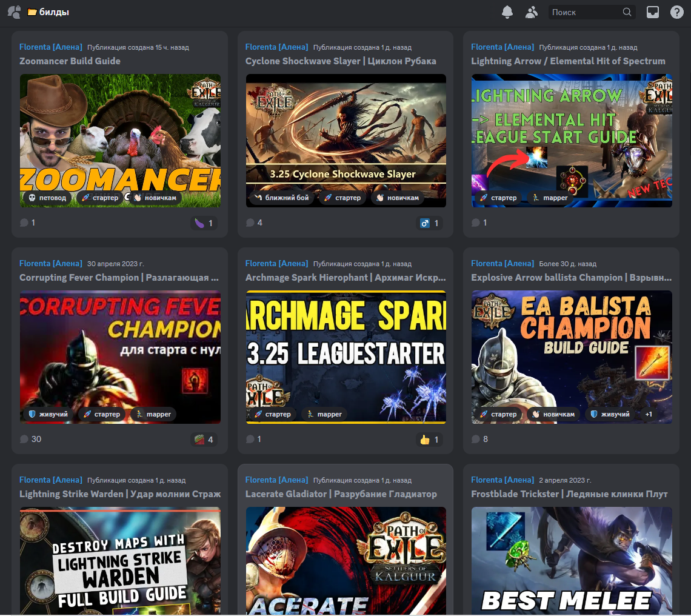The width and height of the screenshot is (691, 616).
Task: Click the Best Melee Frostblade thumbnail
Action: click(572, 560)
